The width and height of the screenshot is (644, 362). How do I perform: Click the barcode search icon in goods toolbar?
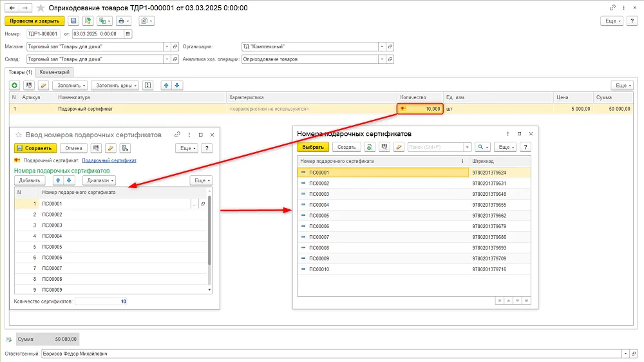pyautogui.click(x=29, y=86)
